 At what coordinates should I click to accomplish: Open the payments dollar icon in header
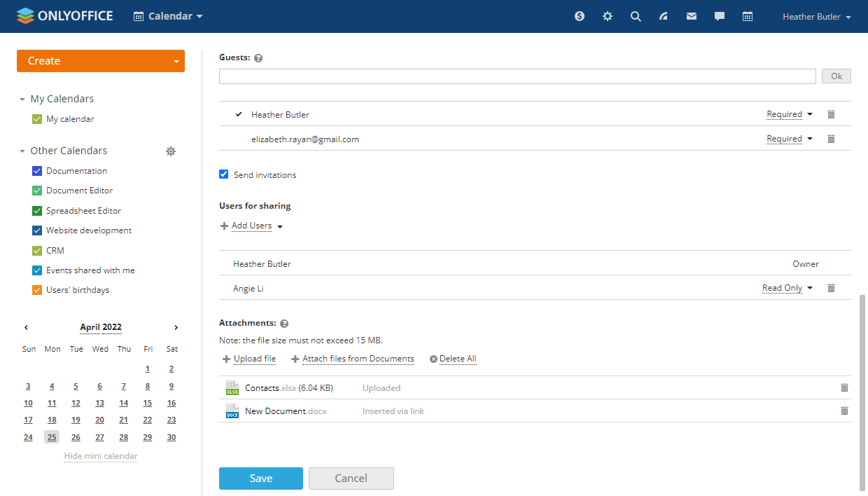click(580, 16)
